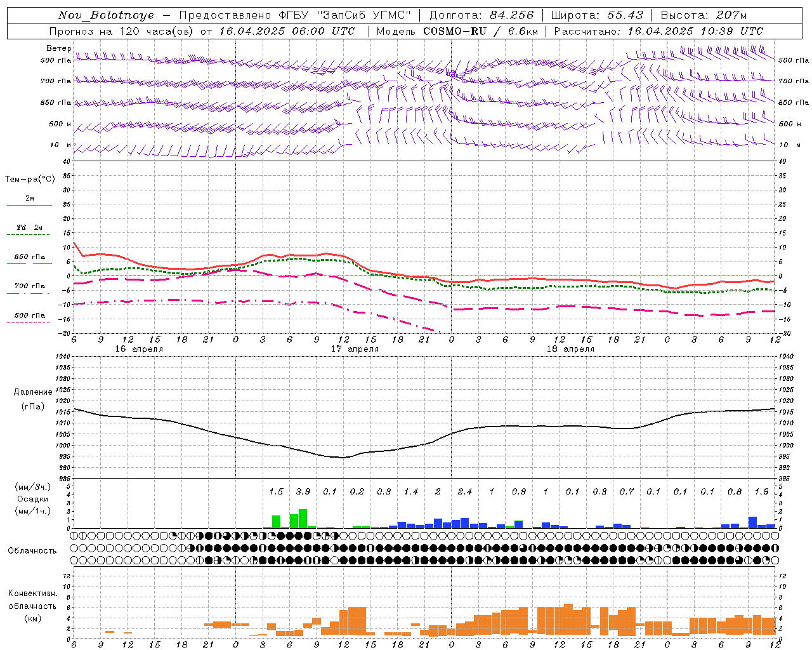Image resolution: width=812 pixels, height=650 pixels.
Task: Select the elevation text Высота: 207м
Action: [704, 15]
